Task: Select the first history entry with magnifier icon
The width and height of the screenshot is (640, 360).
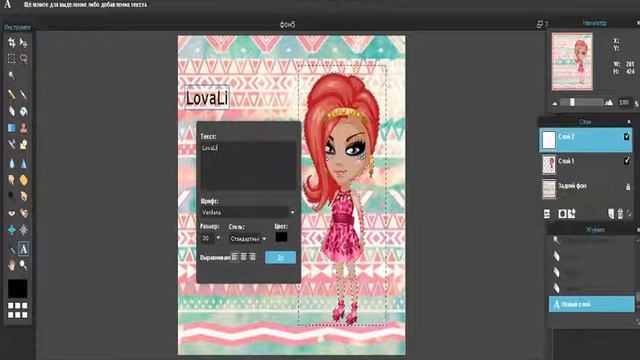Action: coord(591,240)
